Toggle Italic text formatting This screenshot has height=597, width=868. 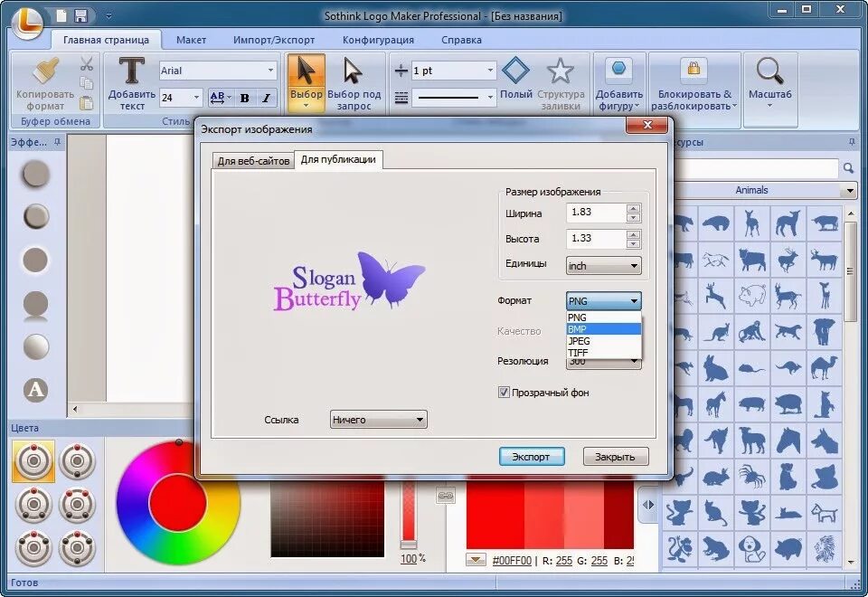(x=266, y=98)
